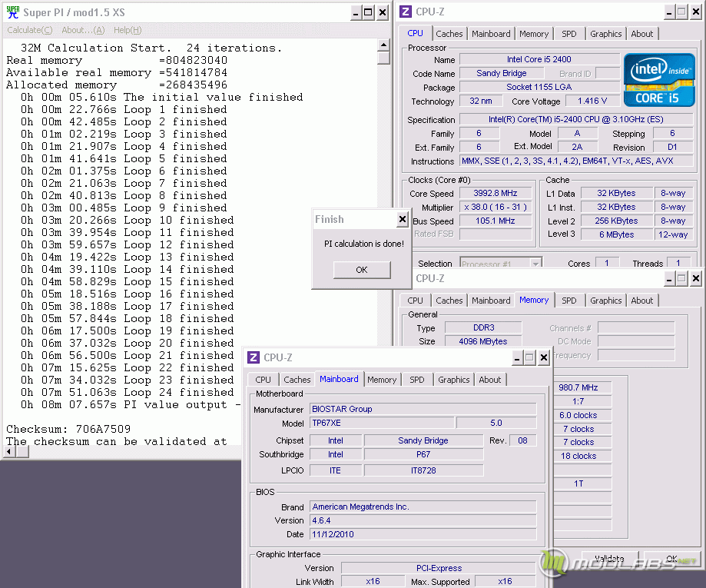Image resolution: width=706 pixels, height=588 pixels.
Task: Click the Super PI app icon in title bar
Action: [12, 12]
